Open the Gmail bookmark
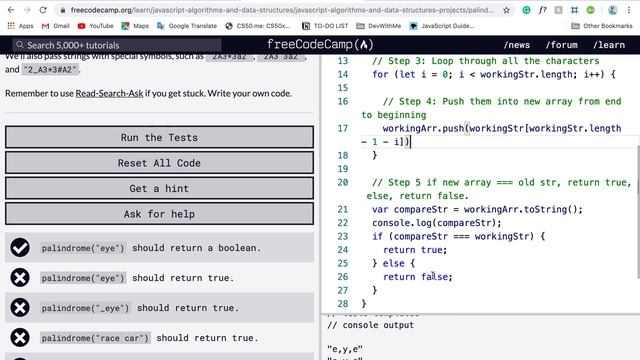Image resolution: width=640 pixels, height=360 pixels. pyautogui.click(x=56, y=26)
